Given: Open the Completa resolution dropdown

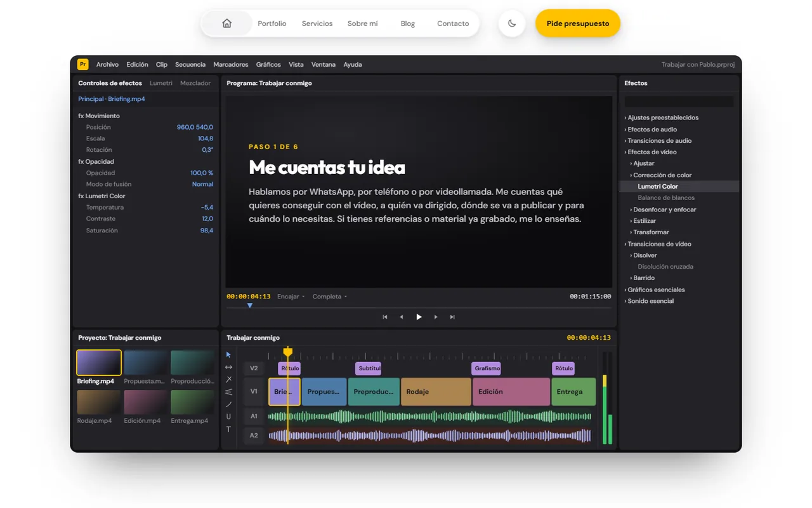Looking at the screenshot, I should coord(330,297).
